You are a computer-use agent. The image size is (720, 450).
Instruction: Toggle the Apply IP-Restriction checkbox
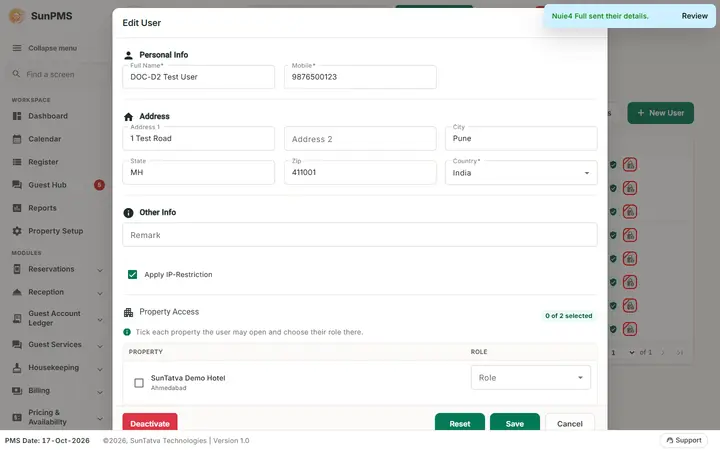132,275
